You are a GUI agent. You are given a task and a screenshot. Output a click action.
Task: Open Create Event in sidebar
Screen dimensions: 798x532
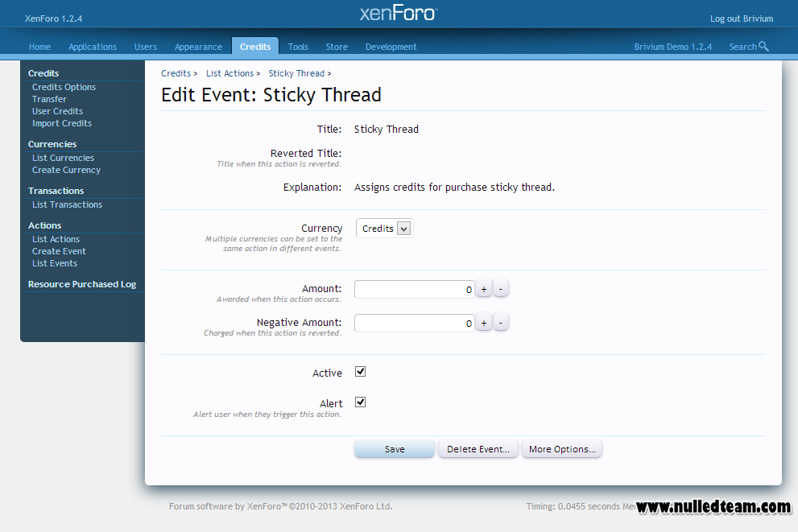click(x=59, y=252)
